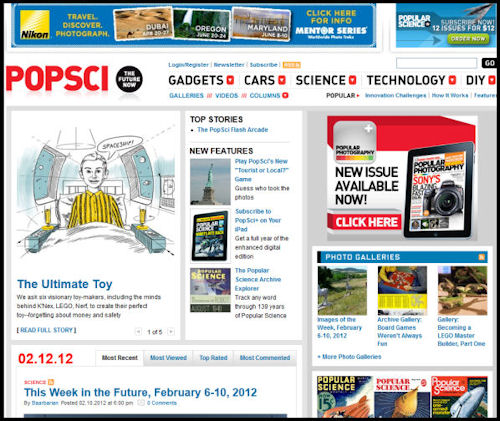Click The Ultimate Toy headline

click(65, 284)
